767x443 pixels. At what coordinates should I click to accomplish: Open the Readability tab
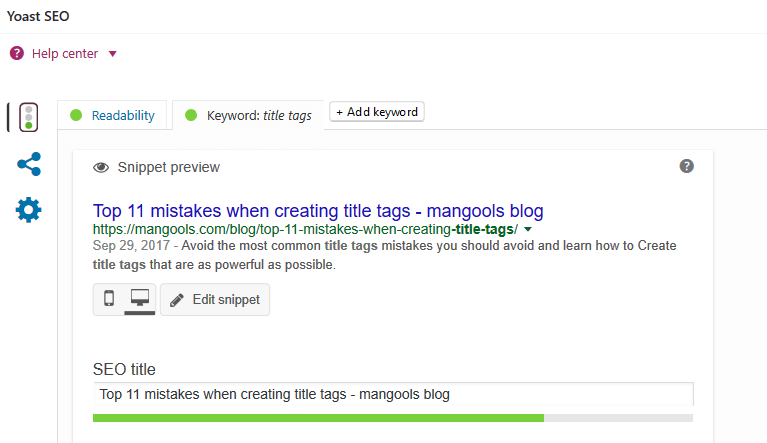(123, 115)
